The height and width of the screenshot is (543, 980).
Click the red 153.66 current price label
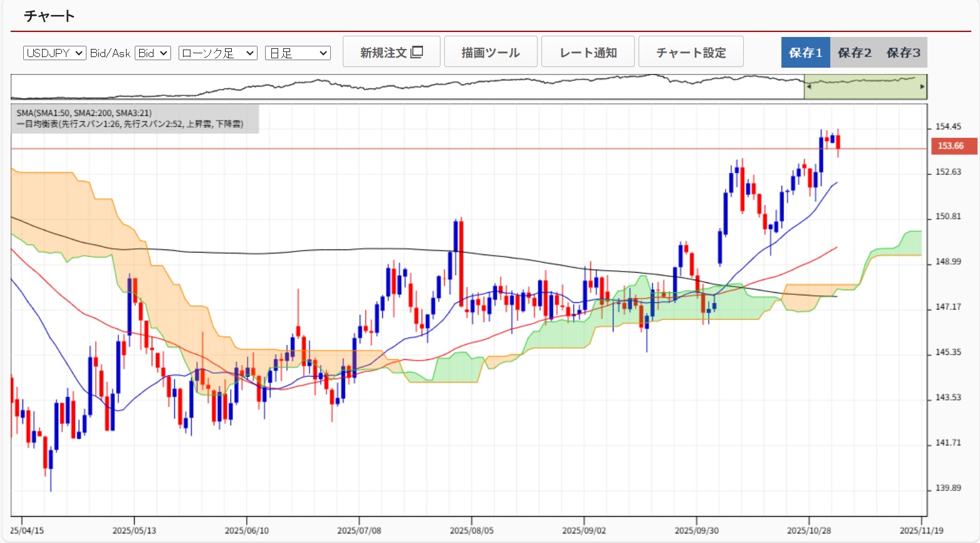tap(950, 146)
